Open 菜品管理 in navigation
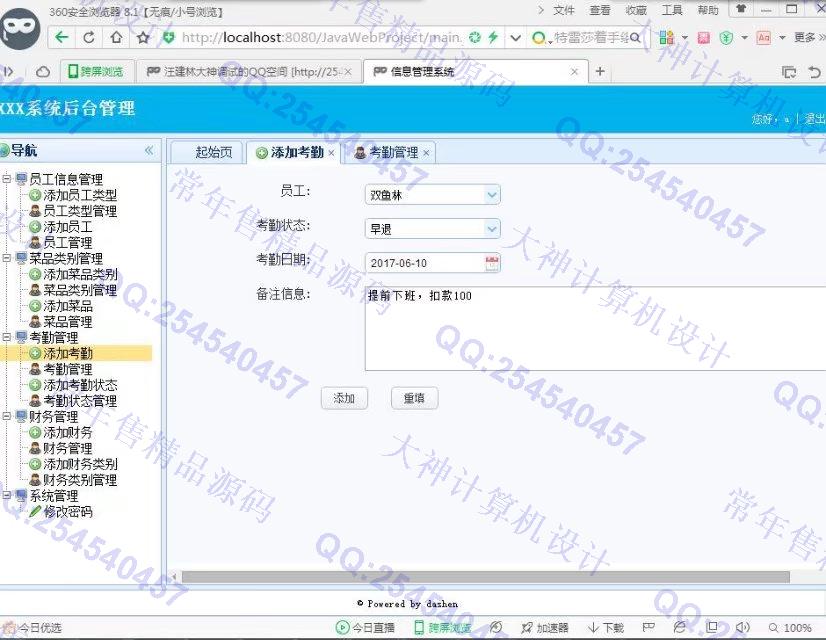 coord(67,322)
